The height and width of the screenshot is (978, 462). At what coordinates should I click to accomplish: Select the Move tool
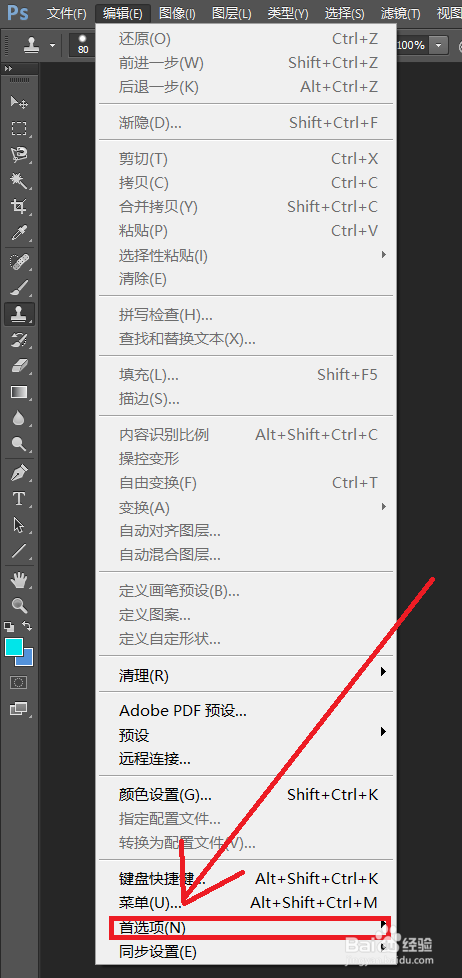tap(19, 102)
